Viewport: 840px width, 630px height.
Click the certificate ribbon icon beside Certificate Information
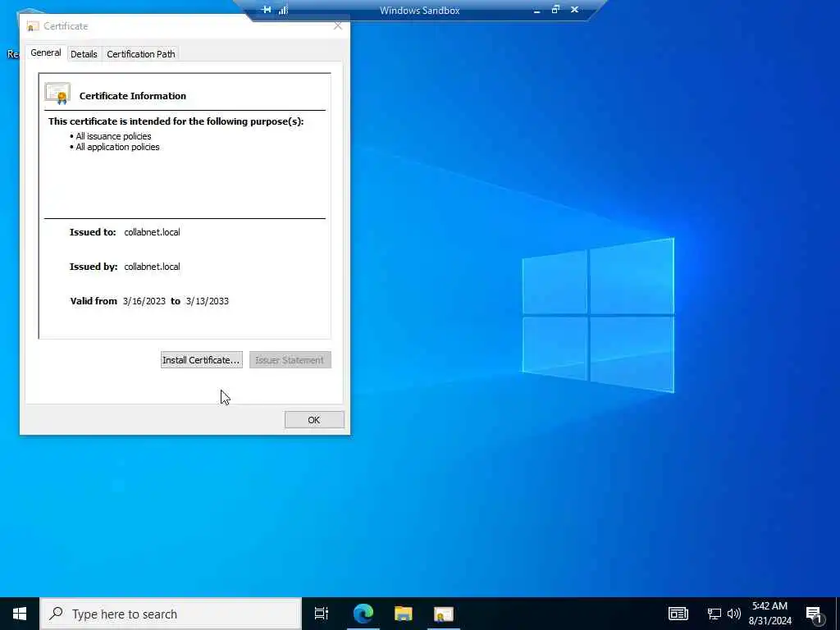pyautogui.click(x=58, y=94)
